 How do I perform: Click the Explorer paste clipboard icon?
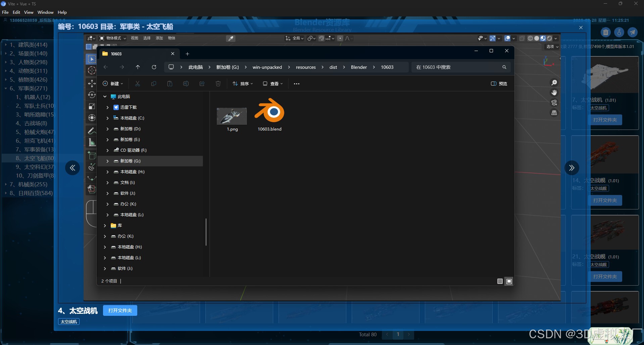[x=170, y=84]
